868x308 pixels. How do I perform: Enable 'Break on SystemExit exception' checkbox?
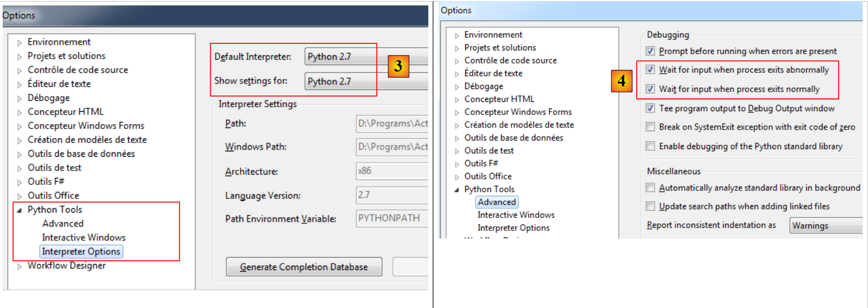click(x=650, y=127)
